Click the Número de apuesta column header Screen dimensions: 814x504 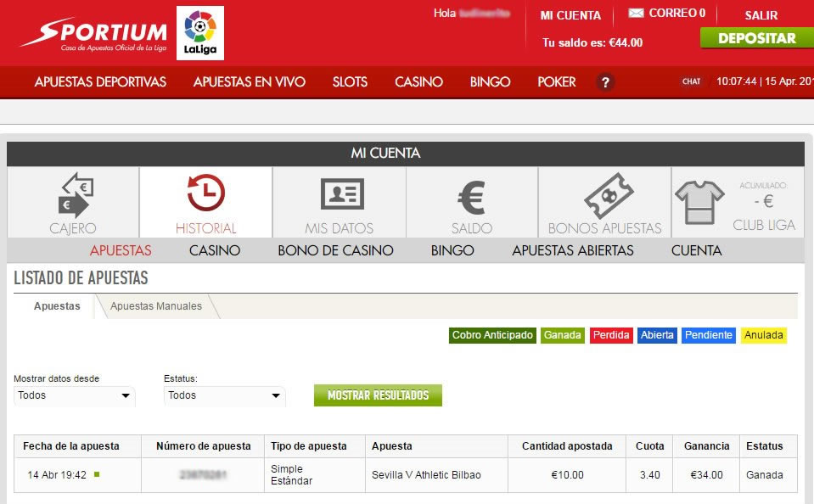(204, 445)
